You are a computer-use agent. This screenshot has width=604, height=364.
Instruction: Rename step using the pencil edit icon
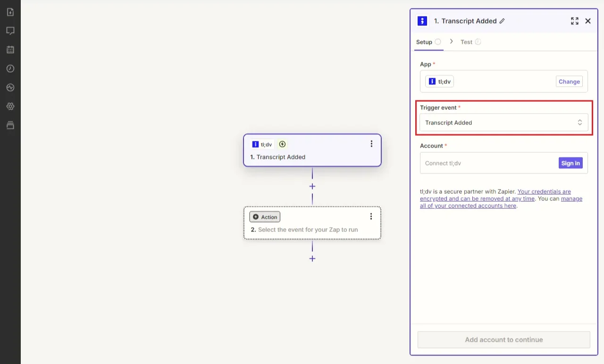pos(502,21)
